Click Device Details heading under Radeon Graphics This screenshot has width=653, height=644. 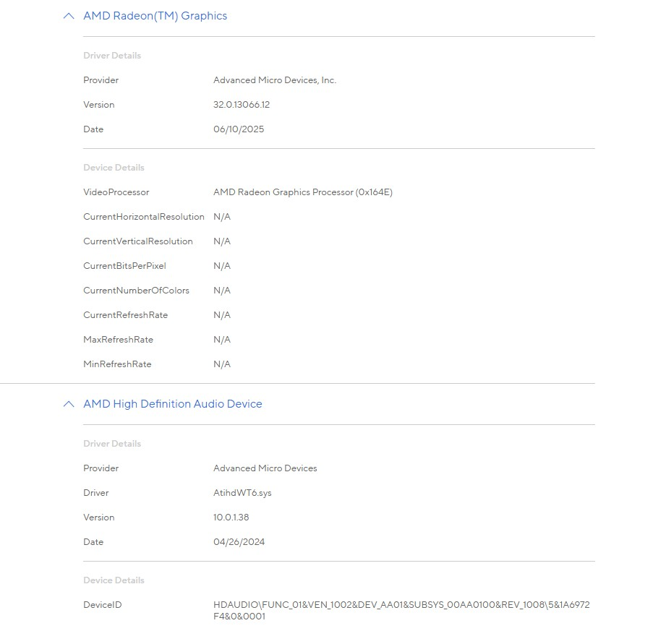click(114, 168)
